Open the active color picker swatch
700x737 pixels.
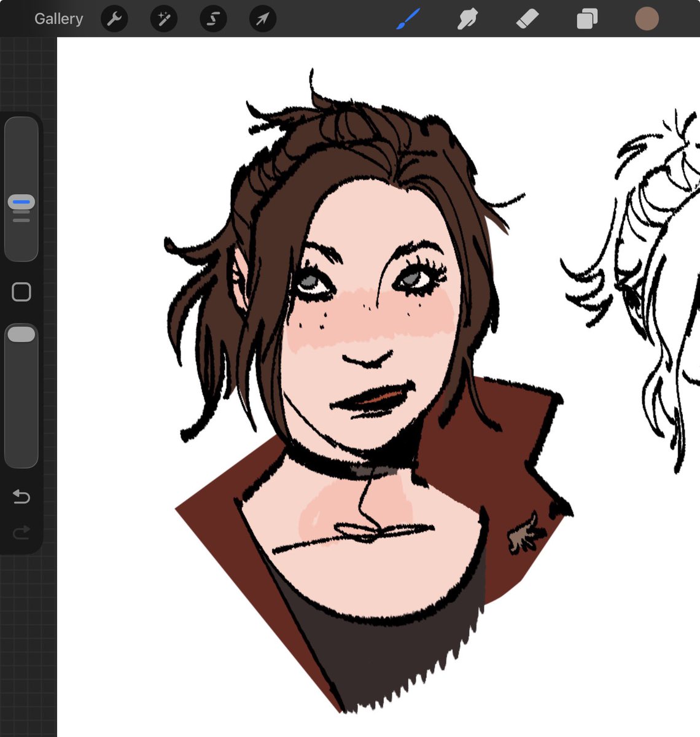point(647,19)
